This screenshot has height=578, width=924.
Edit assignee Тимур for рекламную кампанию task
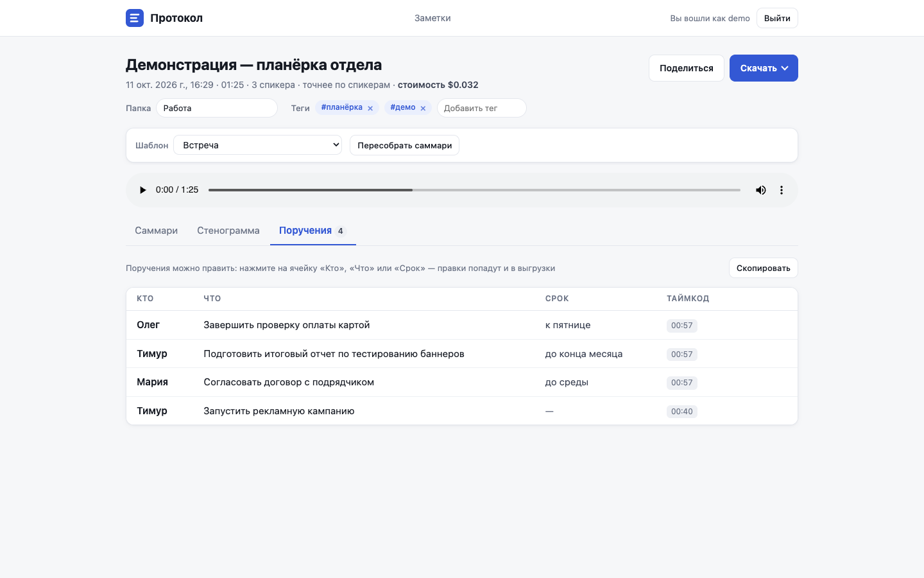click(152, 411)
